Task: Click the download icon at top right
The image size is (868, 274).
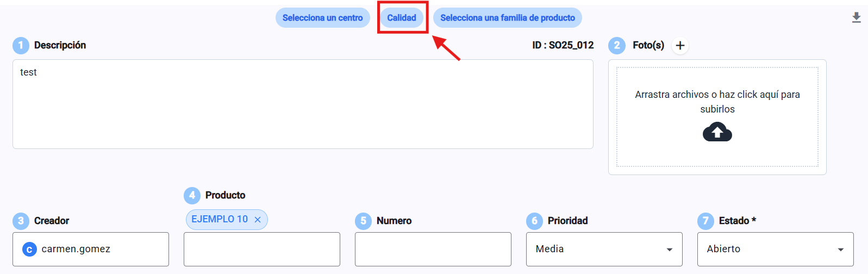Action: tap(856, 18)
